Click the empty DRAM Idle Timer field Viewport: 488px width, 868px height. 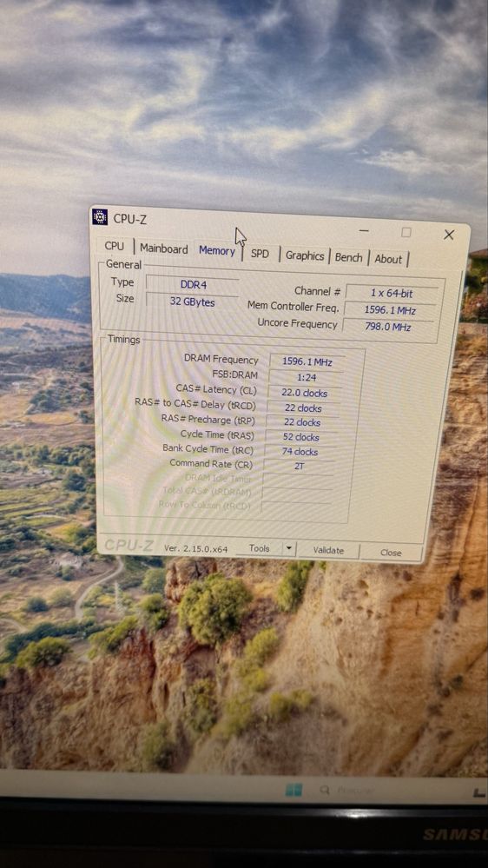(x=298, y=480)
